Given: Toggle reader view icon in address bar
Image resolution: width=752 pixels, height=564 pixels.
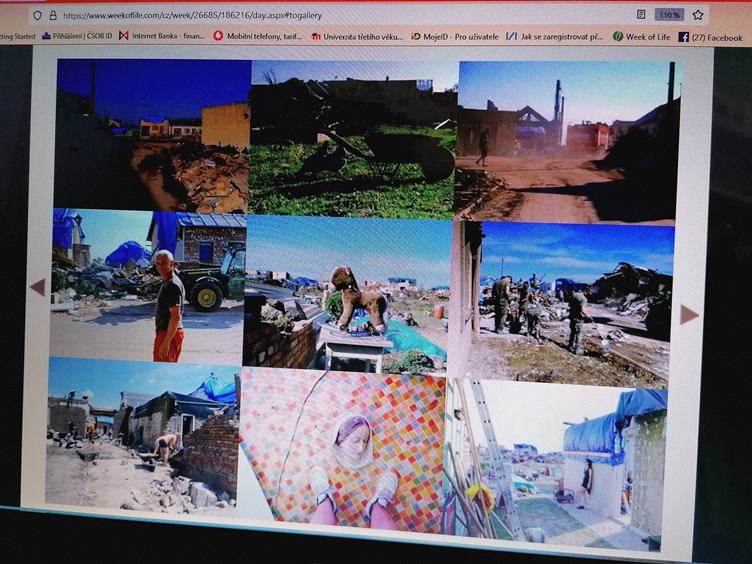Looking at the screenshot, I should click(x=641, y=14).
